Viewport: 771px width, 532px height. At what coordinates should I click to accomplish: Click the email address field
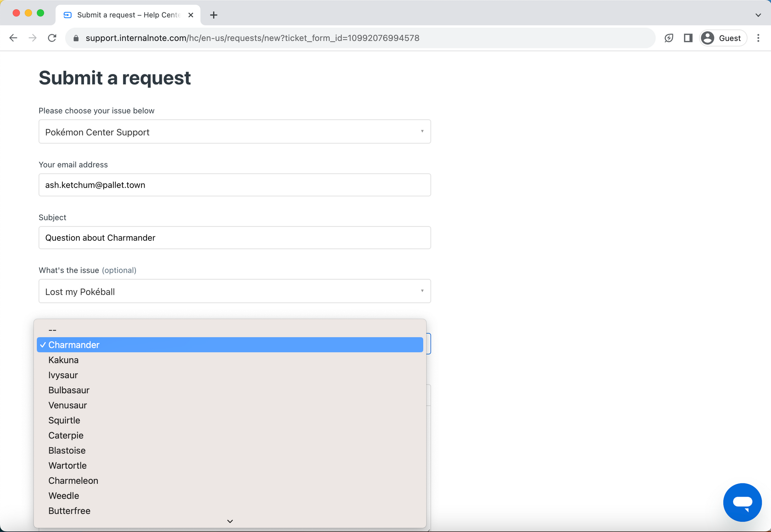tap(234, 185)
